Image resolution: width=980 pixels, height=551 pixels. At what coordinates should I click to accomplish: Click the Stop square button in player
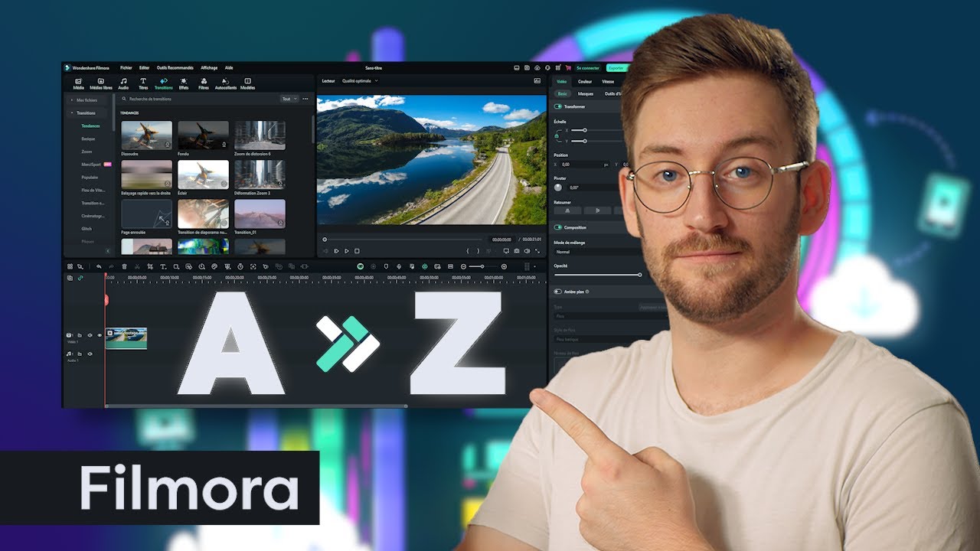[357, 251]
